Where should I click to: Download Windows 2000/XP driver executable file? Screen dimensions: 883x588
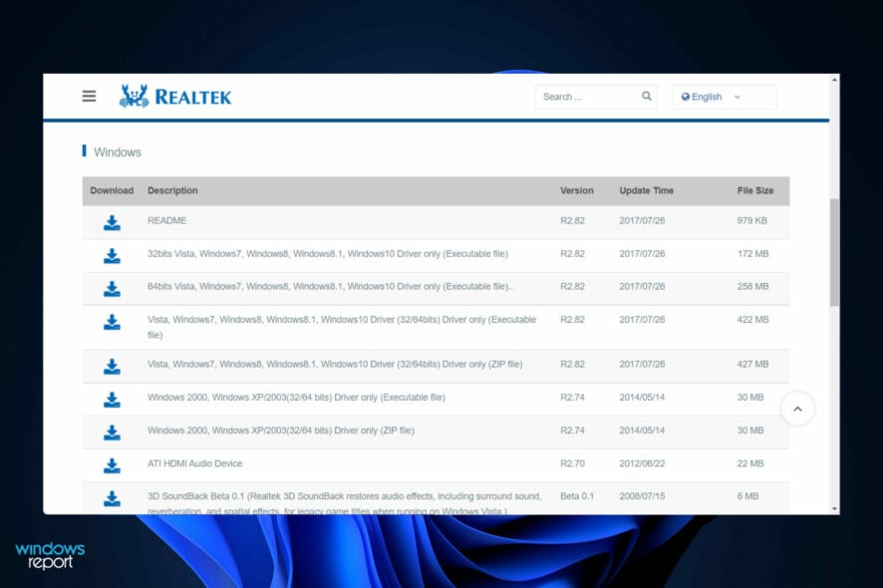[x=112, y=400]
